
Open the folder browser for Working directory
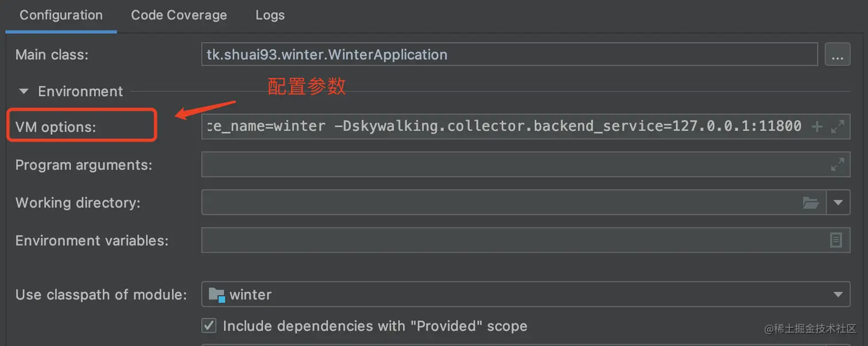coord(811,202)
